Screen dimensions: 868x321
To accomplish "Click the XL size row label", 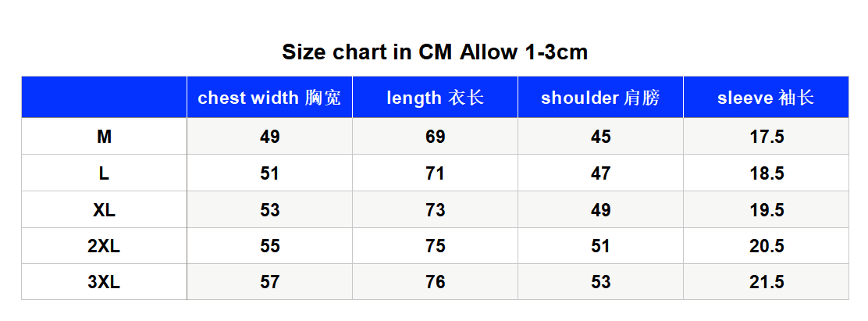I will [104, 210].
